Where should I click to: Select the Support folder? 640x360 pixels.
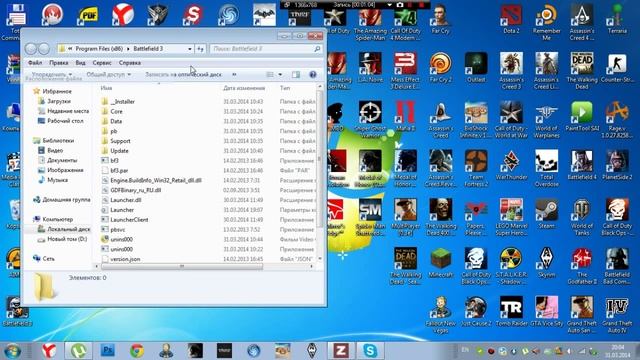(x=120, y=141)
